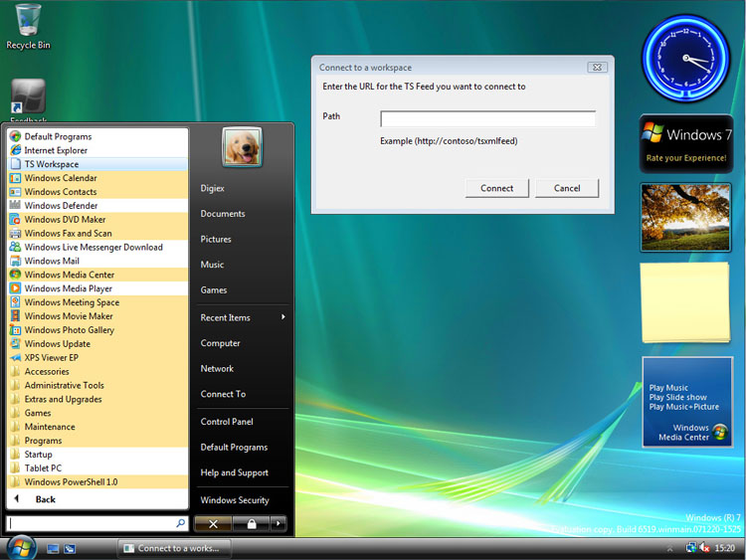Click the power X button

pyautogui.click(x=213, y=524)
